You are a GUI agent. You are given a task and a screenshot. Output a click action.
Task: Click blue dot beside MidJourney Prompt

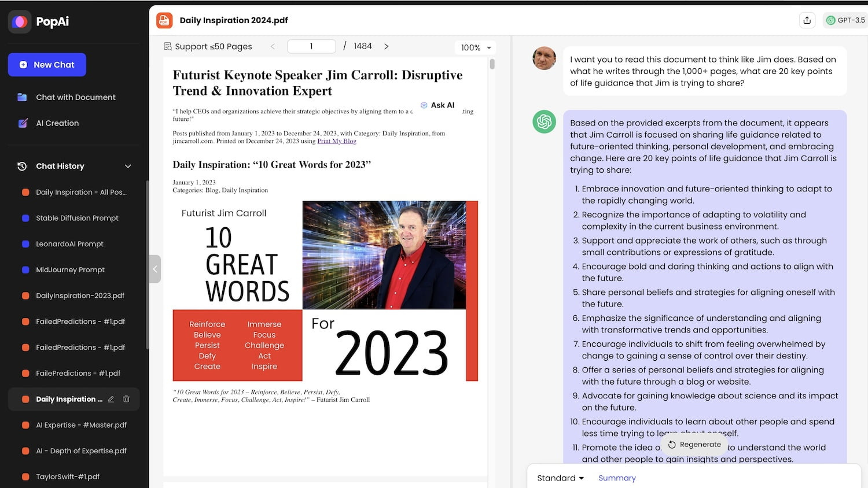25,269
